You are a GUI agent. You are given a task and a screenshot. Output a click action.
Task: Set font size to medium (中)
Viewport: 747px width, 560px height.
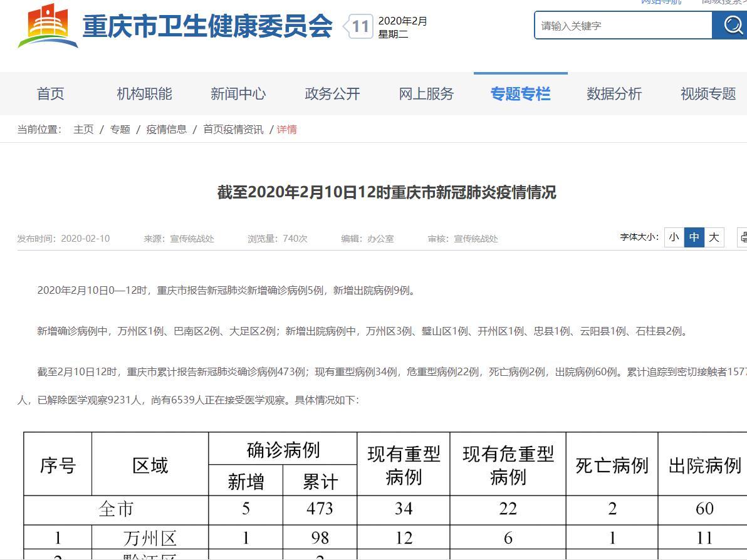pyautogui.click(x=694, y=237)
